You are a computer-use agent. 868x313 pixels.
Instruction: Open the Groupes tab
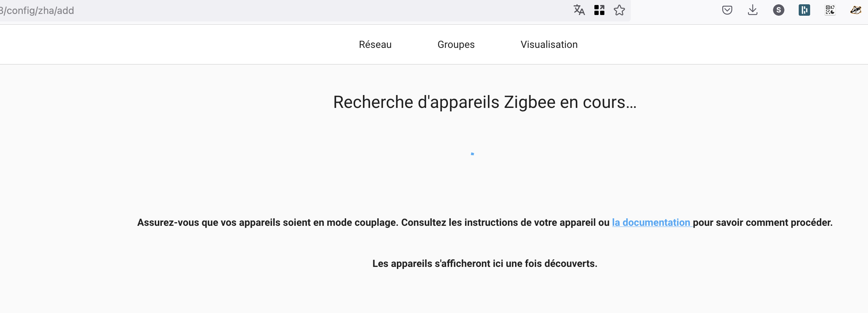[456, 45]
